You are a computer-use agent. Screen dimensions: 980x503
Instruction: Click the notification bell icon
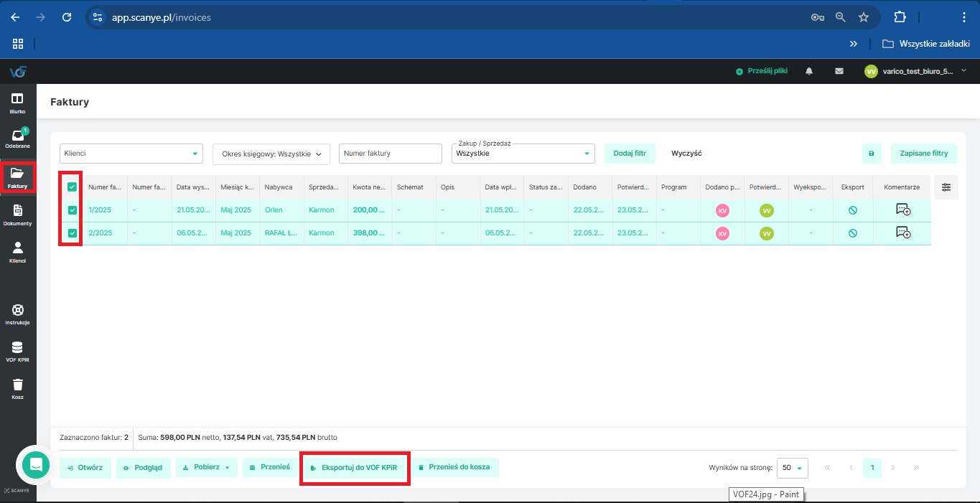pos(809,71)
